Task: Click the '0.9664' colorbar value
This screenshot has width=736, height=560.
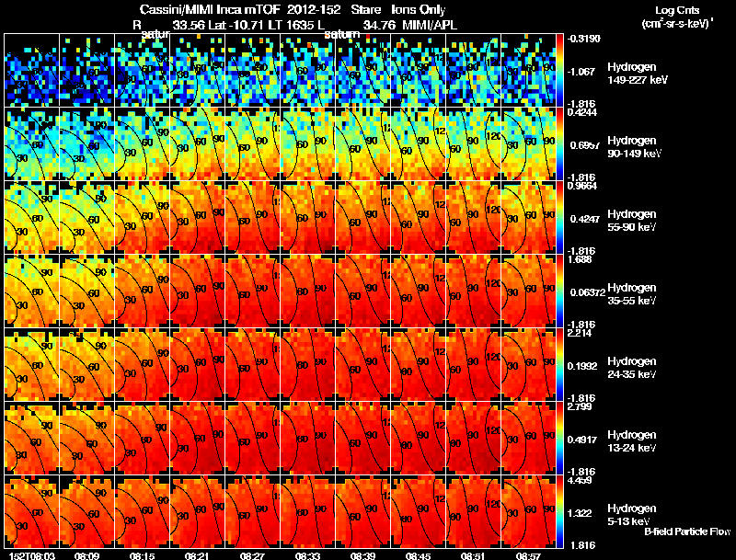Action: click(582, 186)
